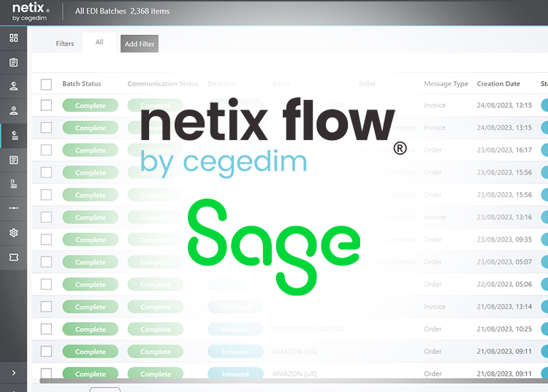Sort by the Batch Status column header
Viewport: 548px width, 392px height.
tap(81, 84)
